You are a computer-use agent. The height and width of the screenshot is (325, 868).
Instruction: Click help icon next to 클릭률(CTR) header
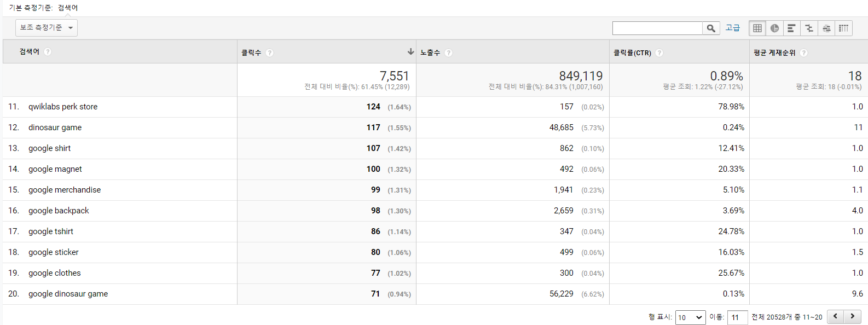coord(659,53)
